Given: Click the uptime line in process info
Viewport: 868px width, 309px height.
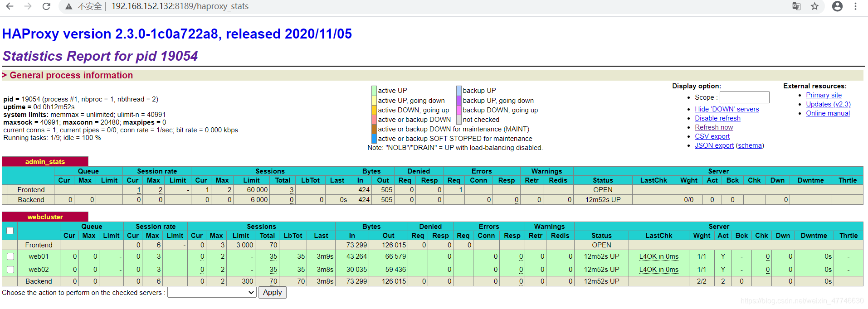Looking at the screenshot, I should (39, 107).
